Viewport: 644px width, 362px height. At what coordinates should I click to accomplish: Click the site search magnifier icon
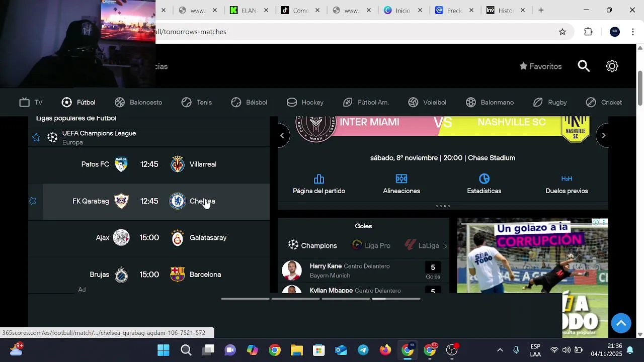(584, 66)
